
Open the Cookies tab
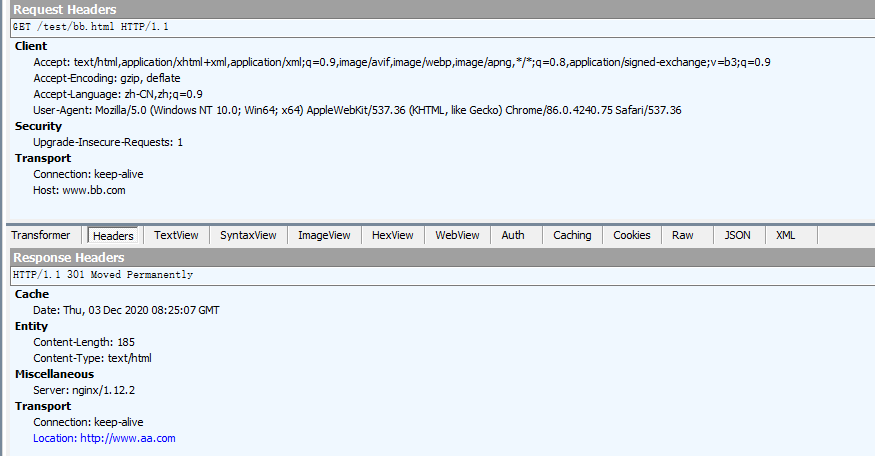(x=632, y=236)
